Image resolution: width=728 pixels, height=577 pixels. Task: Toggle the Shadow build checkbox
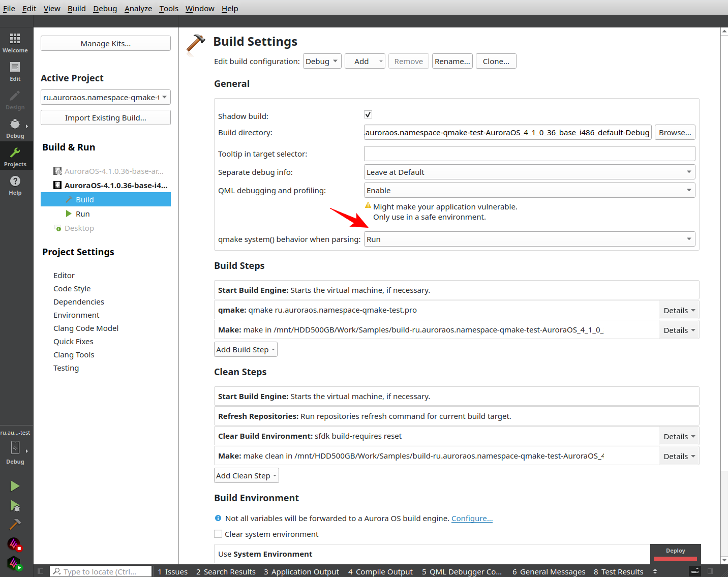[368, 114]
